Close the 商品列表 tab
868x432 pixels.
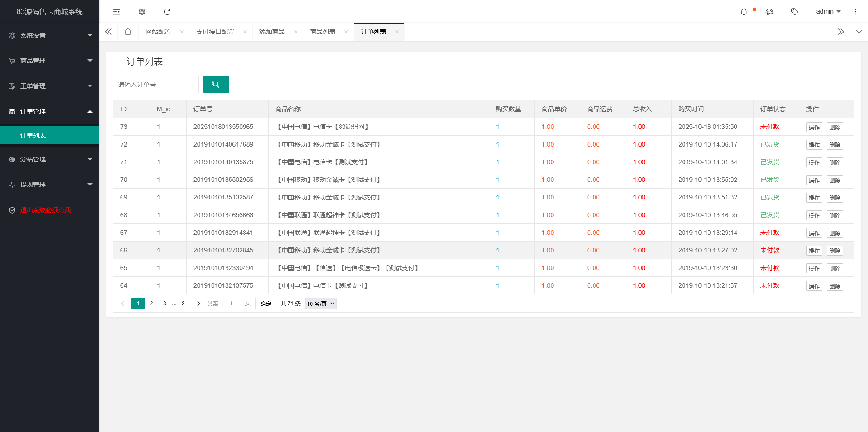click(x=346, y=32)
